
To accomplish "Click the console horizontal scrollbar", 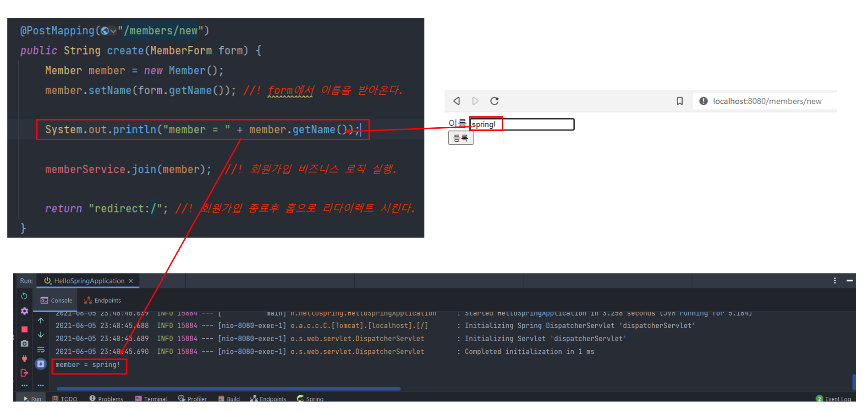I will (x=228, y=389).
